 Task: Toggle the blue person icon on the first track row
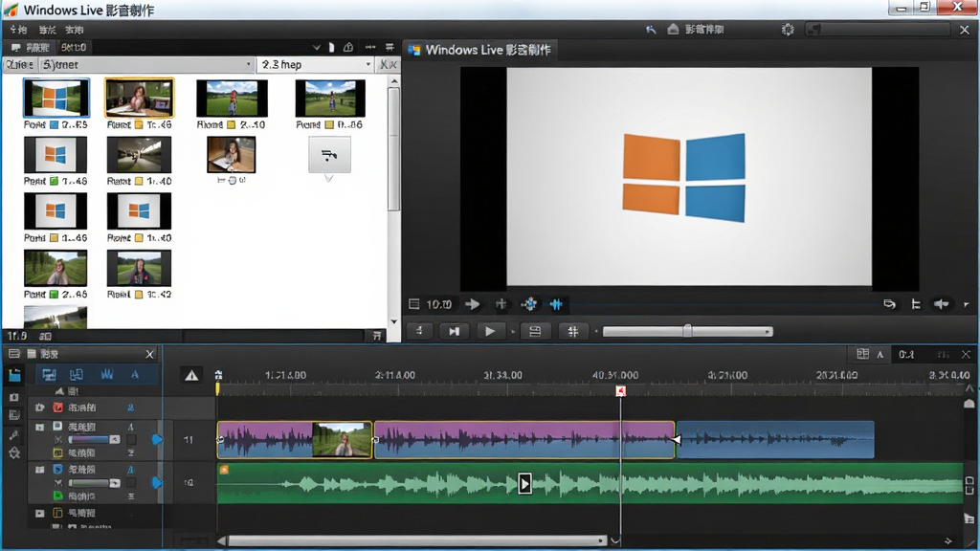pos(130,408)
